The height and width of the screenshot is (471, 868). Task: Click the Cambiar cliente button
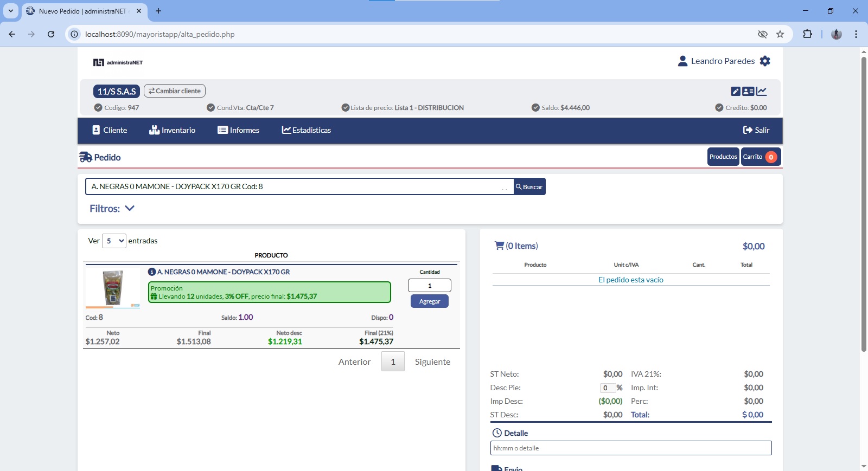[x=175, y=91]
